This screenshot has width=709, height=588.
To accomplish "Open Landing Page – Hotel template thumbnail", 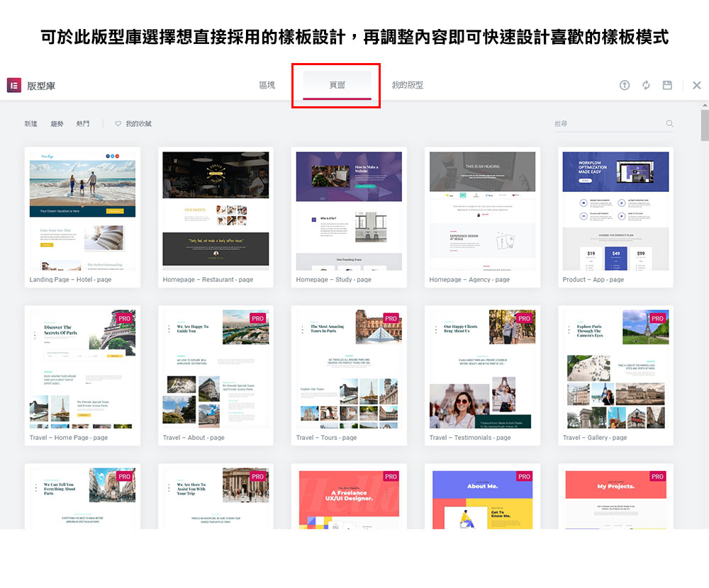I will [82, 211].
